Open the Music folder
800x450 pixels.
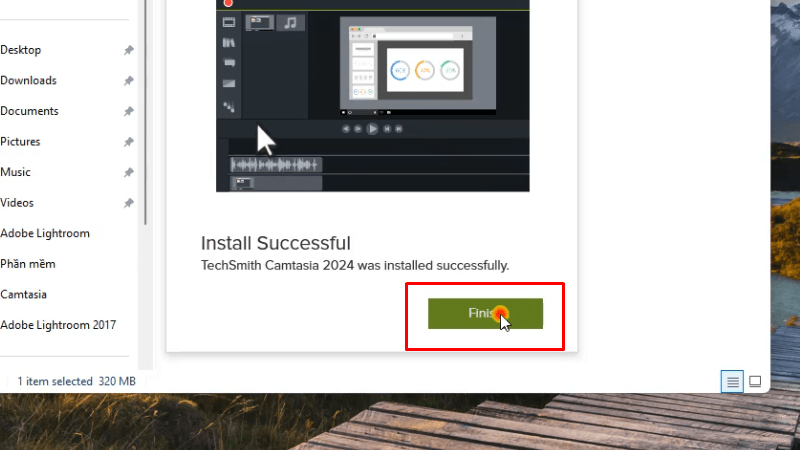(x=15, y=172)
